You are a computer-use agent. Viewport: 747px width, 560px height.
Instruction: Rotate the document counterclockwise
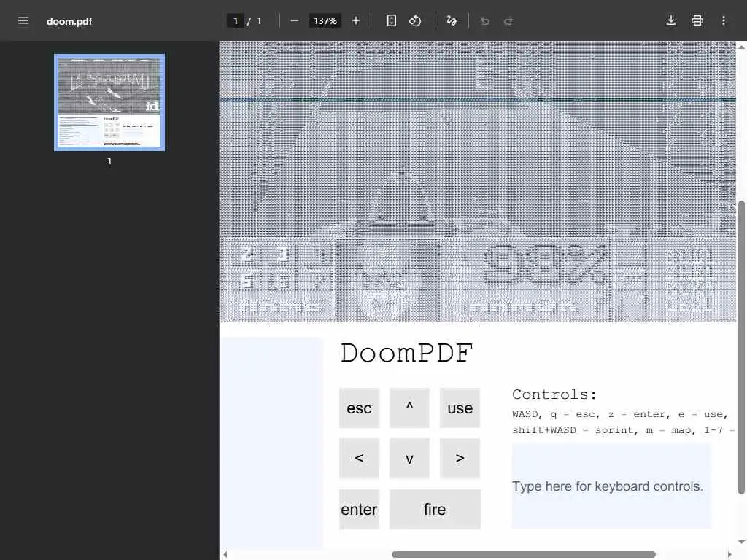pos(415,21)
